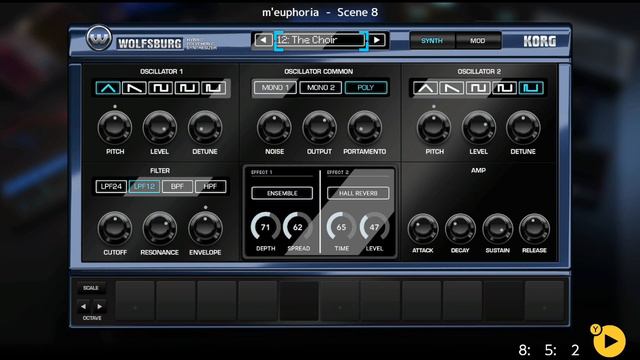Viewport: 640px width, 360px height.
Task: Select Oscillator 1 fourth pulse waveform
Action: (187, 88)
